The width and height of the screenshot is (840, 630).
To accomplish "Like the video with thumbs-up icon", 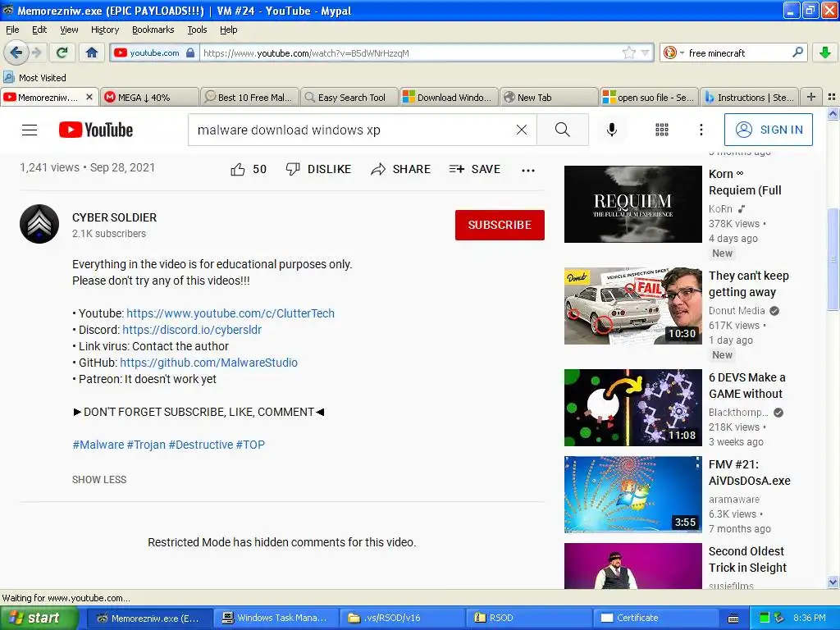I will (238, 169).
